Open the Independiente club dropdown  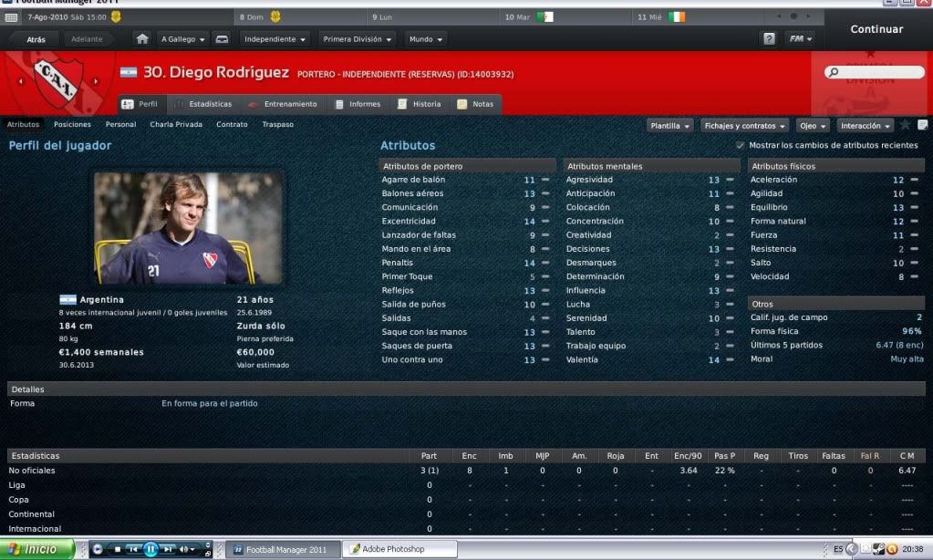click(275, 39)
